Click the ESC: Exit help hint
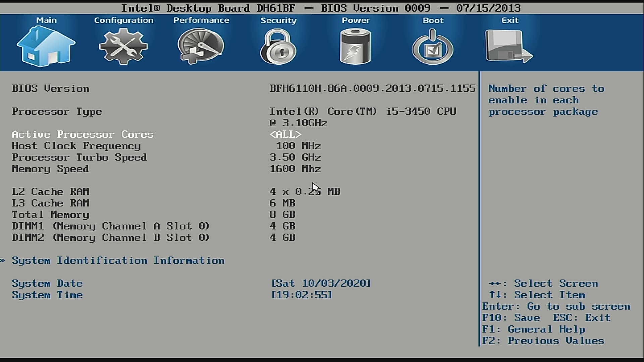Image resolution: width=644 pixels, height=362 pixels. point(582,318)
